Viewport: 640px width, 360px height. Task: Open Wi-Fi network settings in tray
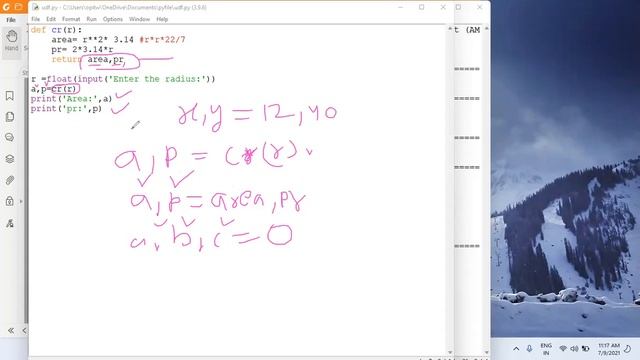tap(563, 349)
